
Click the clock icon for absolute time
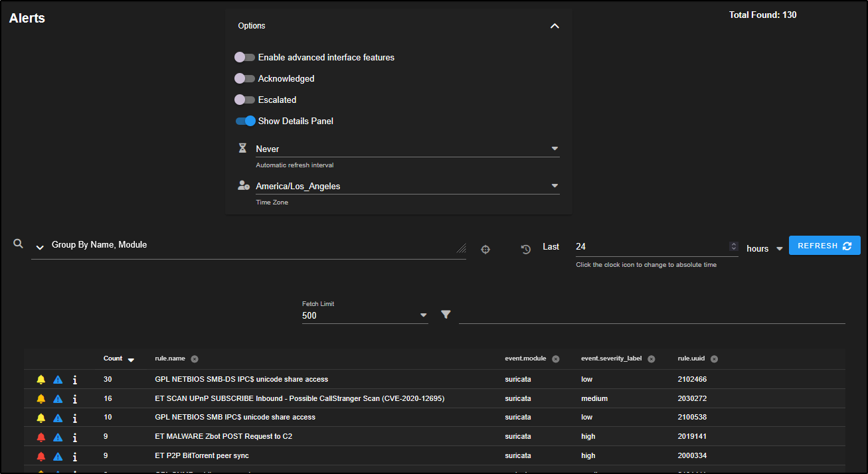(x=526, y=250)
